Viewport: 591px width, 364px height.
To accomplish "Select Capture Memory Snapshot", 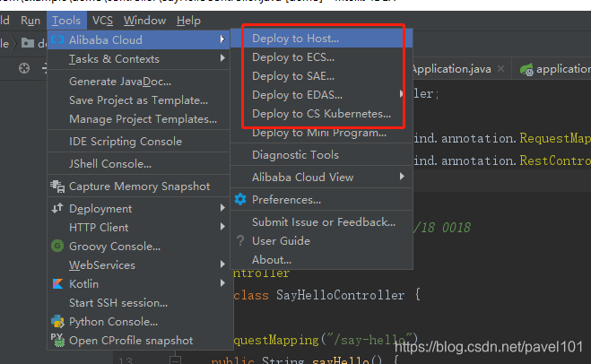I will point(139,186).
